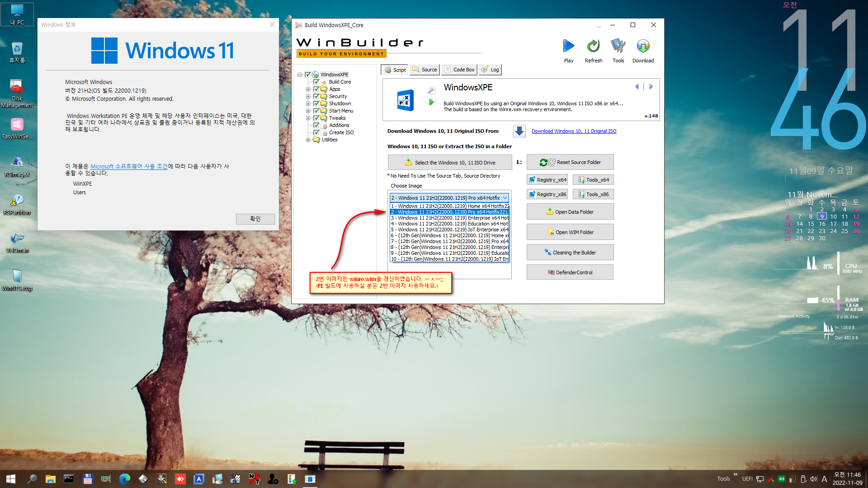Image resolution: width=868 pixels, height=488 pixels.
Task: Open the Recycle Bin desktop icon
Action: [x=17, y=52]
